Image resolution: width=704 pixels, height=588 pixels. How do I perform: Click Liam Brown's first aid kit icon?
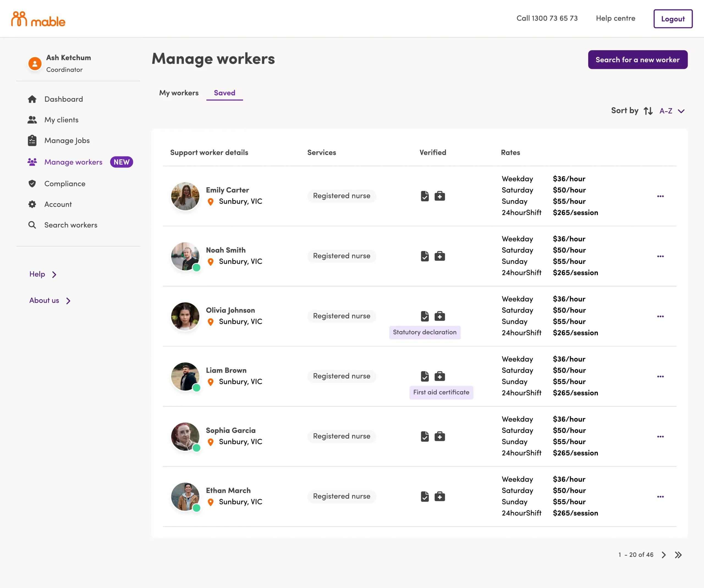[x=440, y=376]
